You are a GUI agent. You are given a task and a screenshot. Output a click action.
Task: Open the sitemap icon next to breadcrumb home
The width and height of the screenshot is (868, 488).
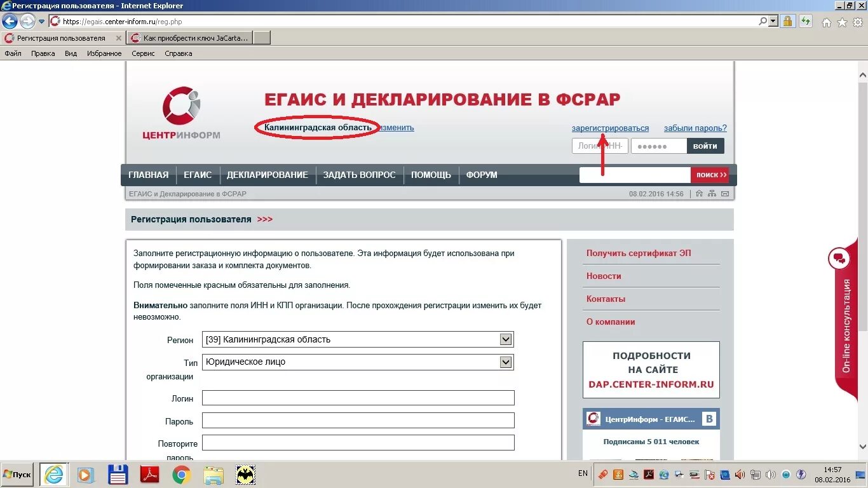pos(712,194)
